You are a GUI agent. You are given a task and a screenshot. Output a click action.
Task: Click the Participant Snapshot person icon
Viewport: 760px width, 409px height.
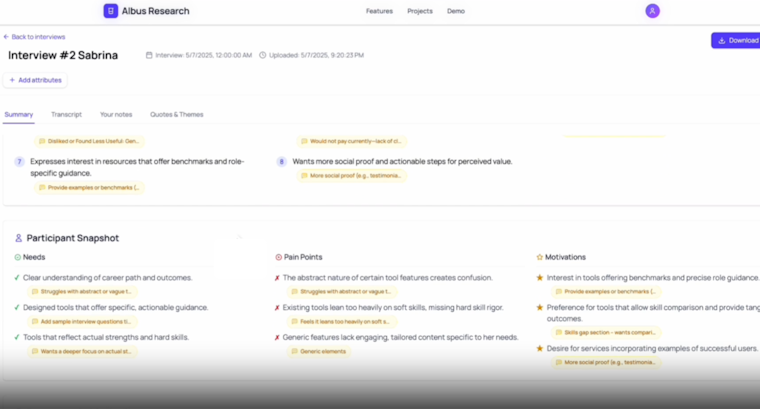(18, 238)
